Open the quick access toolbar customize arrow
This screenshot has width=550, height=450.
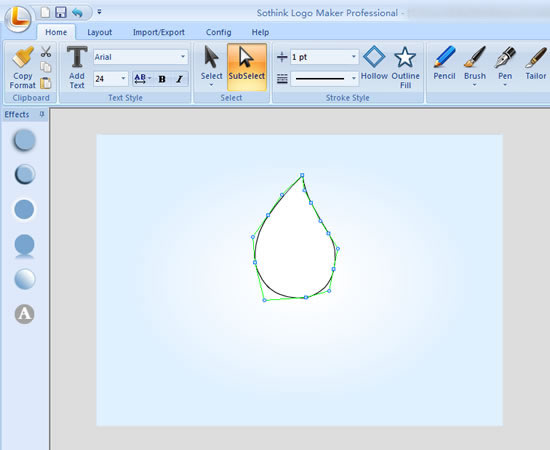[99, 12]
